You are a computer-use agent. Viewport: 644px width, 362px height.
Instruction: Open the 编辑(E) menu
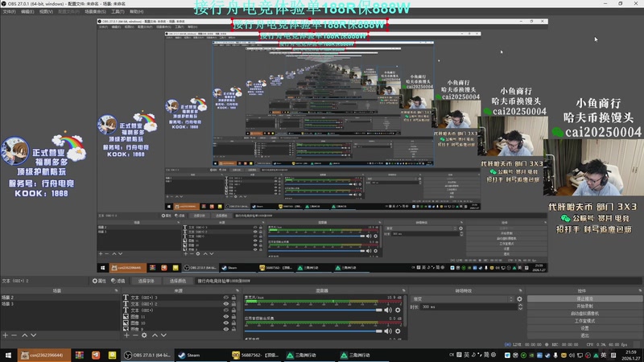pos(27,11)
